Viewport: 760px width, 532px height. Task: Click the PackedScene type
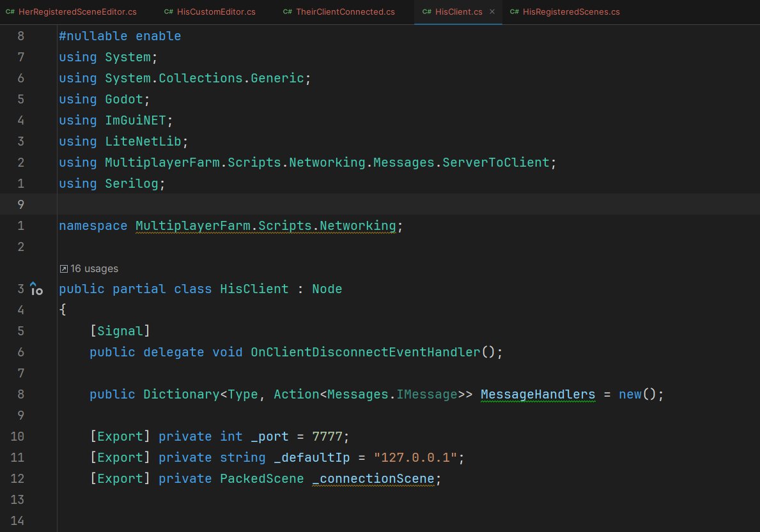pyautogui.click(x=261, y=479)
